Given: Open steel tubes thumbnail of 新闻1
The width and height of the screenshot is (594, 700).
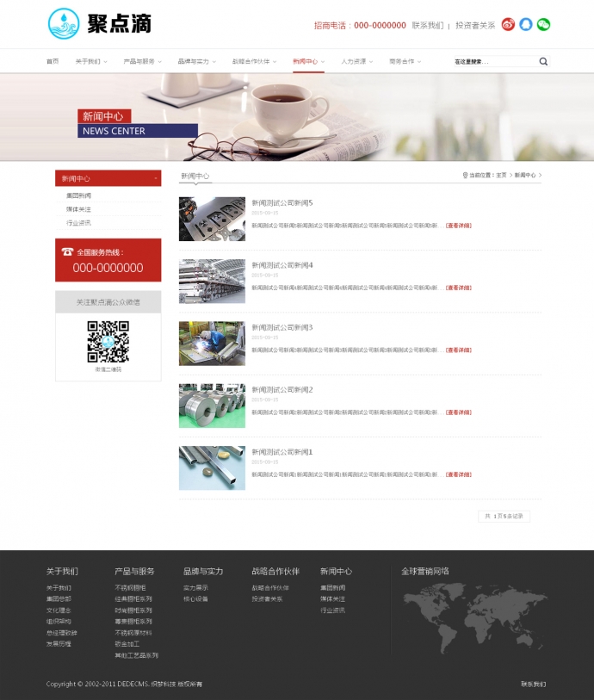Looking at the screenshot, I should (x=212, y=468).
